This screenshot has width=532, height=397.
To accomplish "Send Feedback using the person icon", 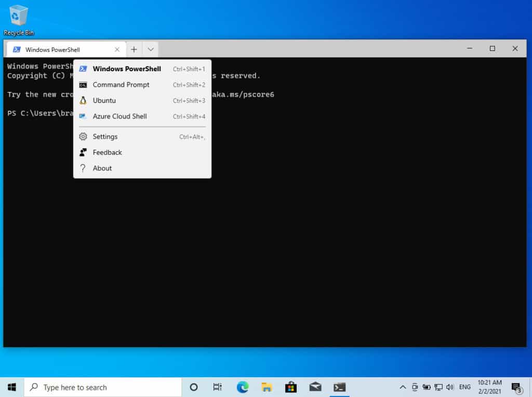I will pos(107,152).
